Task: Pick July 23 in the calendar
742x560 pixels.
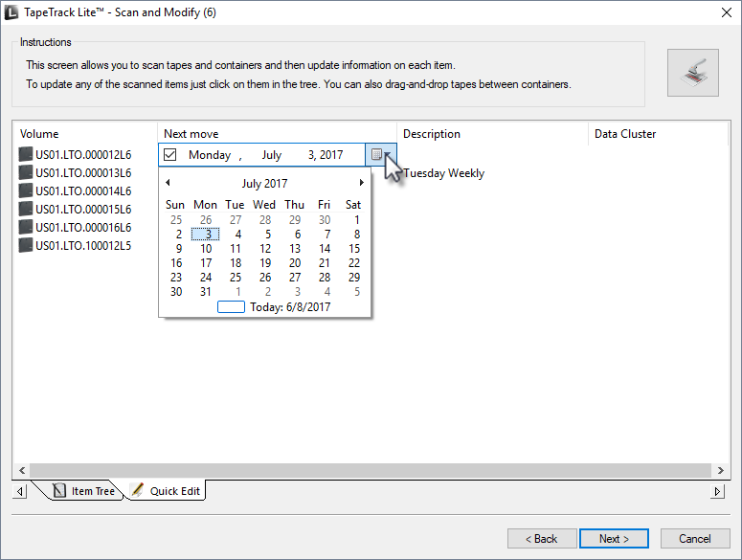Action: 176,278
